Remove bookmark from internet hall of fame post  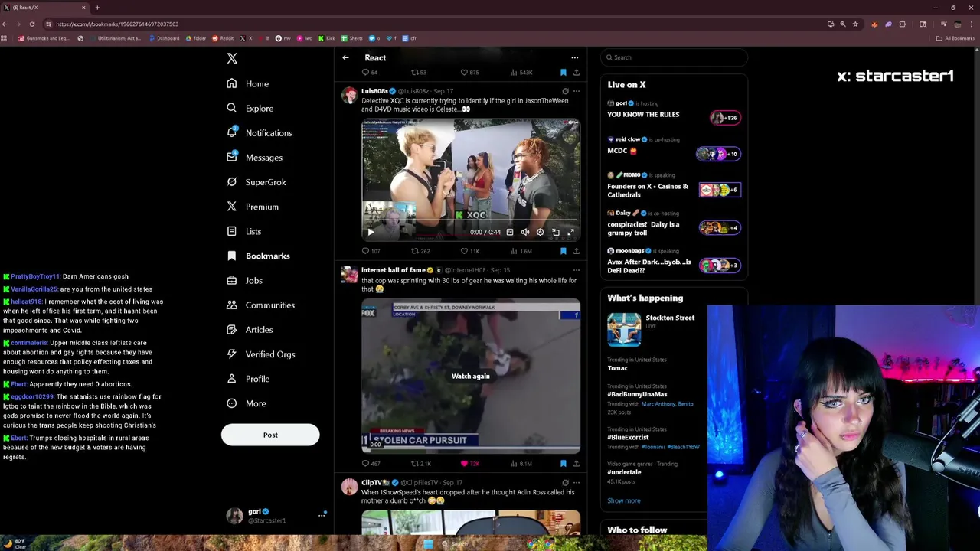[563, 463]
